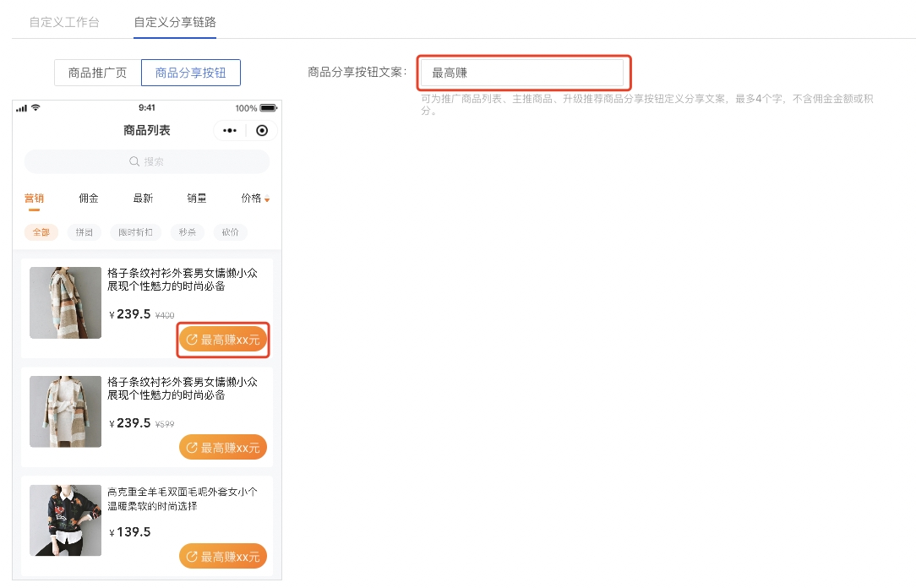Click the wifi signal icon in the status bar
Viewport: 916px width, 588px height.
[35, 107]
